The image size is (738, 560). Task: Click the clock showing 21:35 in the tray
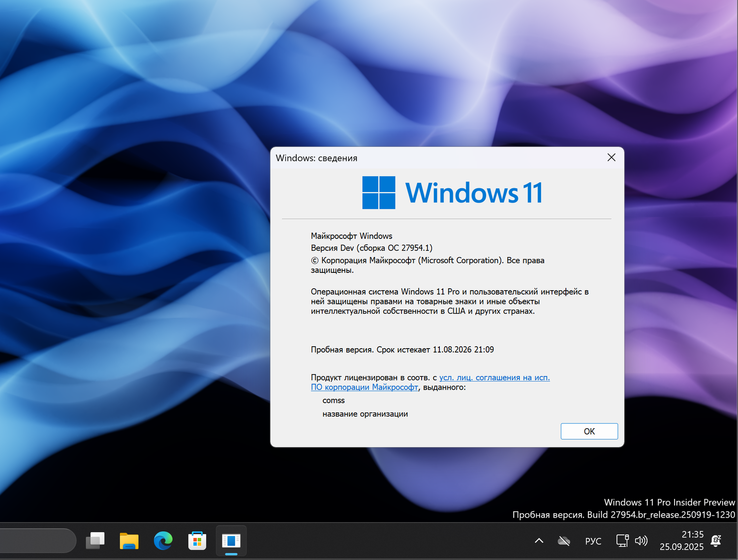[x=693, y=534]
